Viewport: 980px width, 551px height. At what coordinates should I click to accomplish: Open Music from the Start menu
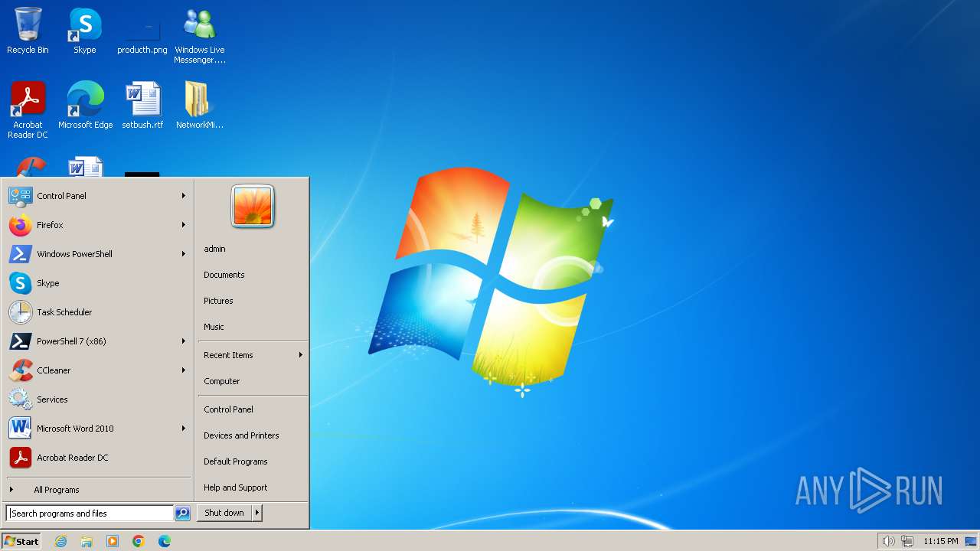pyautogui.click(x=252, y=327)
